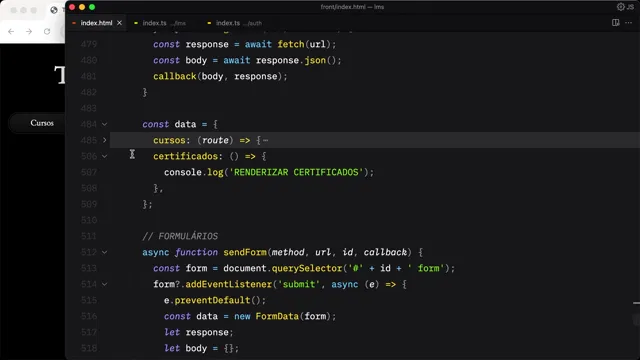Screen dimensions: 640x360
Task: Click the split editor icon
Action: click(616, 23)
